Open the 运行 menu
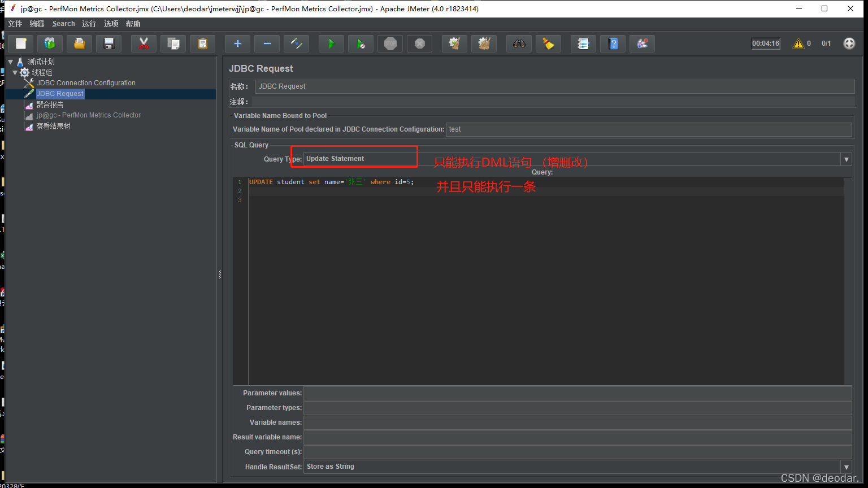The height and width of the screenshot is (488, 868). (89, 24)
